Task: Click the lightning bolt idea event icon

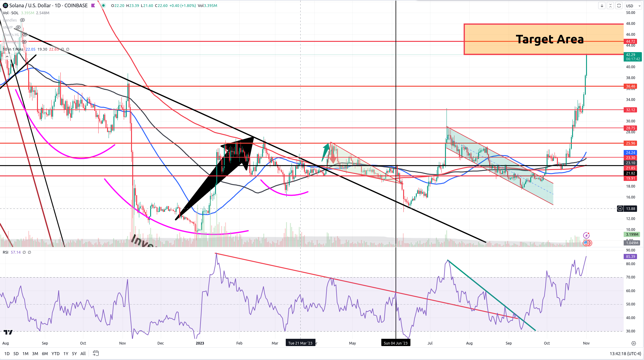Action: tap(586, 235)
